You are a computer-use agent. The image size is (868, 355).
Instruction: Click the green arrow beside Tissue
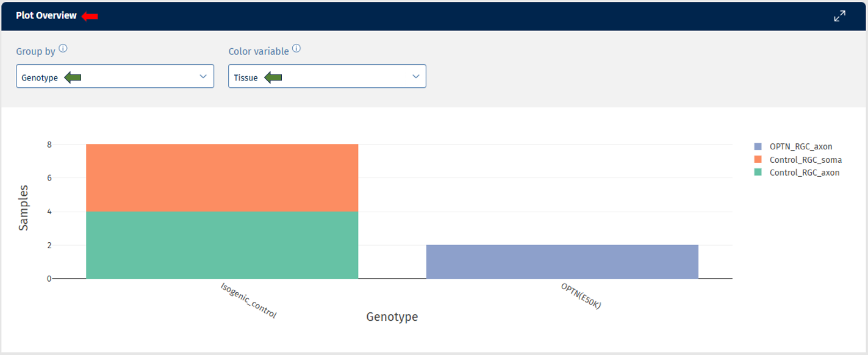click(273, 77)
